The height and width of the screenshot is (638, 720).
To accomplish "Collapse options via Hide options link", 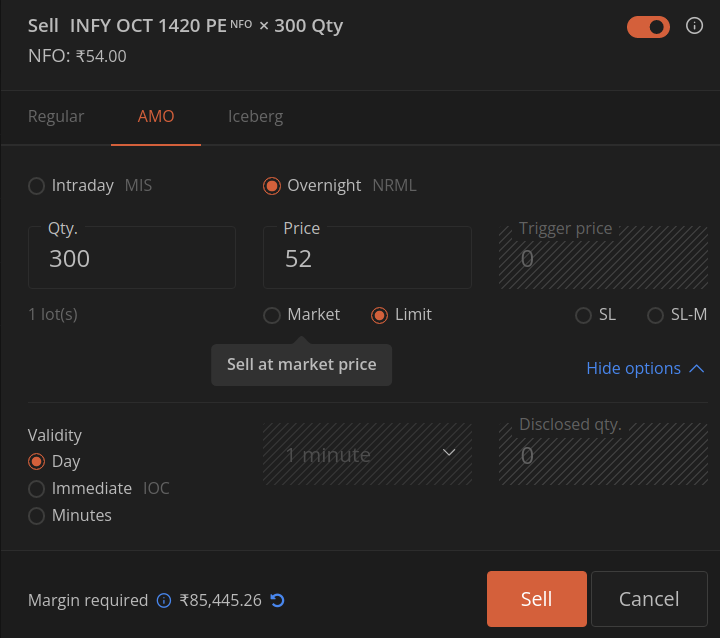I will pos(645,368).
